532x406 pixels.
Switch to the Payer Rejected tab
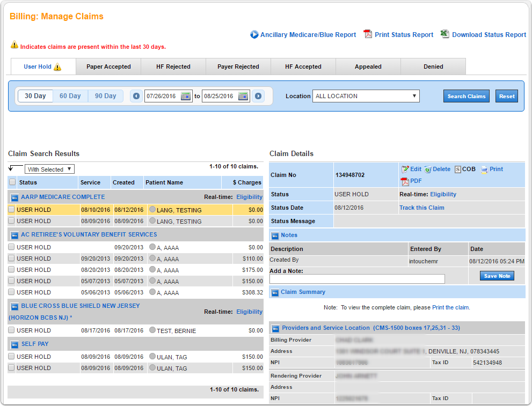[x=238, y=67]
